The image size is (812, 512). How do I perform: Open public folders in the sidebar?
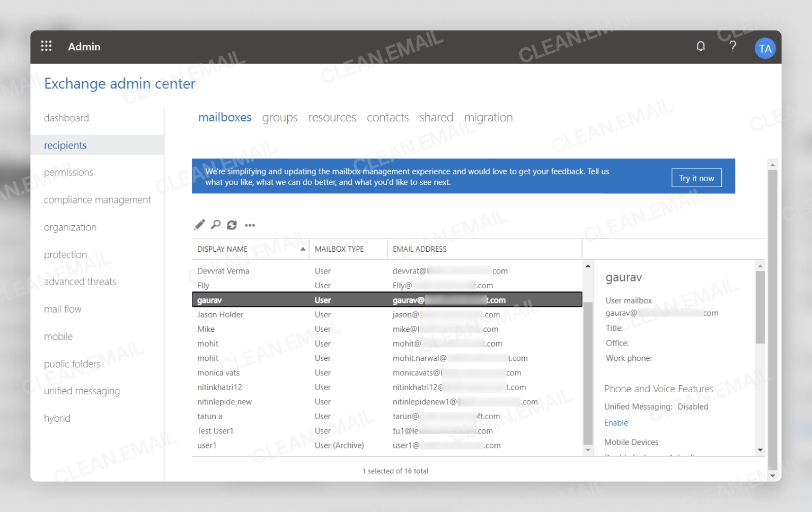[72, 364]
